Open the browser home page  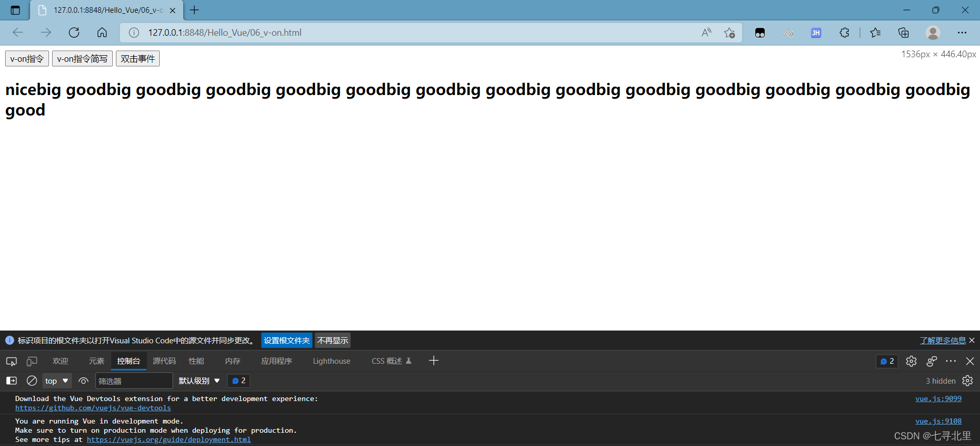pos(102,33)
